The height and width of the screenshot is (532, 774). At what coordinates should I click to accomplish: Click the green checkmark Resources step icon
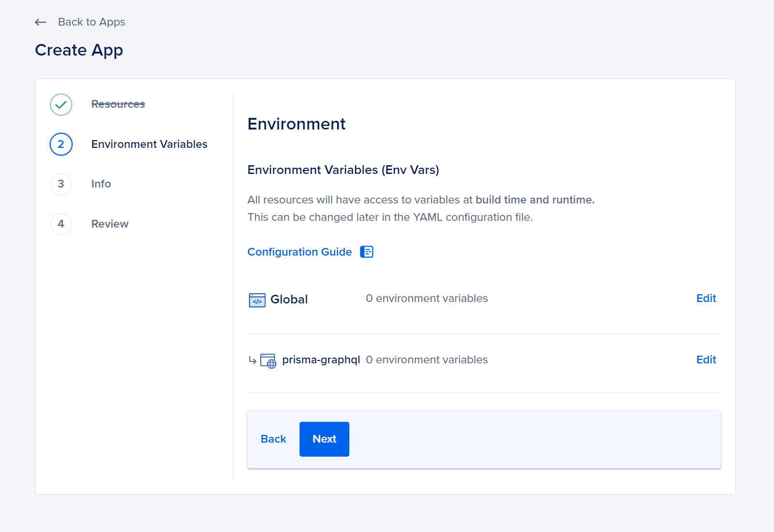coord(61,104)
